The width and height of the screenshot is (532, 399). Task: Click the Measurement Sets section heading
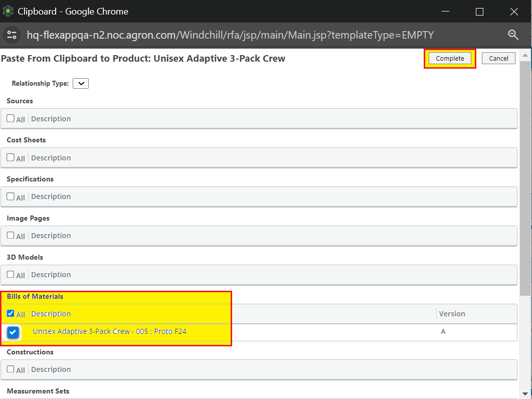coord(38,391)
